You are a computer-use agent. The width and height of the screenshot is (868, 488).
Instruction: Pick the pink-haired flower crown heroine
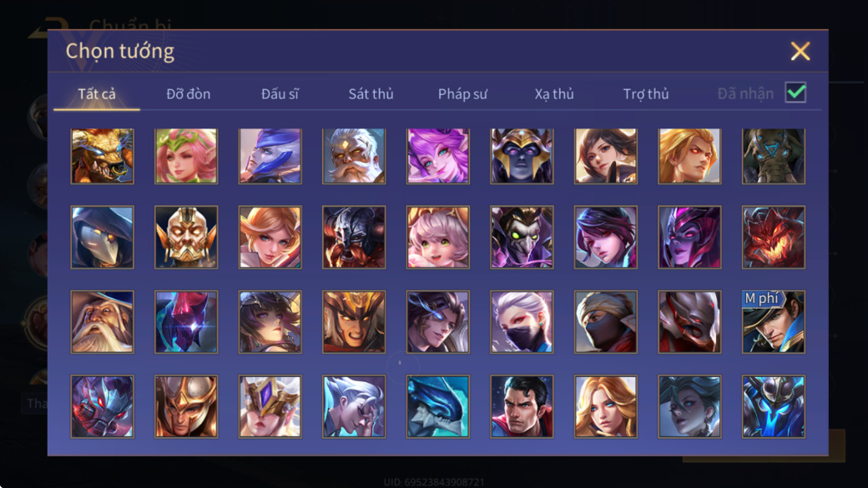(x=186, y=156)
